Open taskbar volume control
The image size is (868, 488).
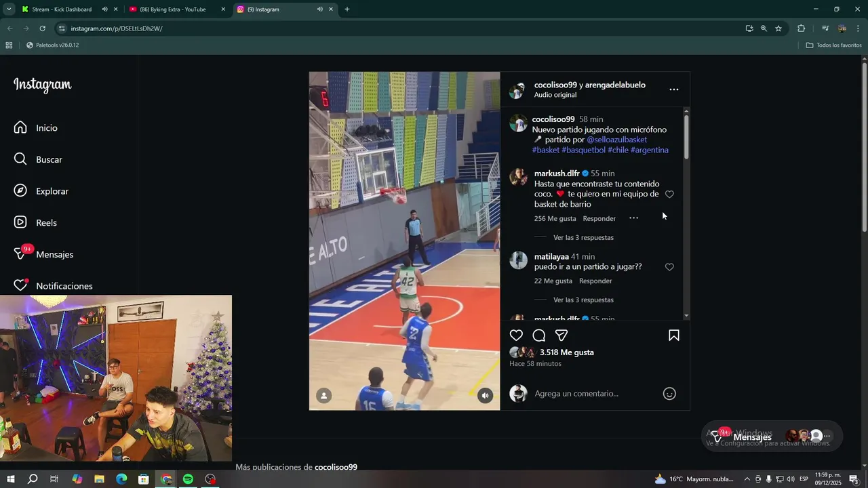(x=791, y=479)
